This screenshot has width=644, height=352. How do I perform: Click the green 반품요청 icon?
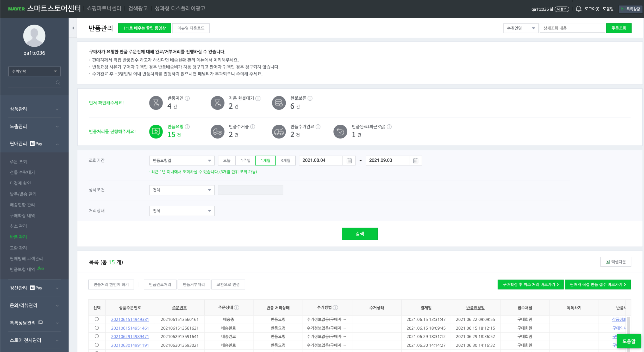156,131
